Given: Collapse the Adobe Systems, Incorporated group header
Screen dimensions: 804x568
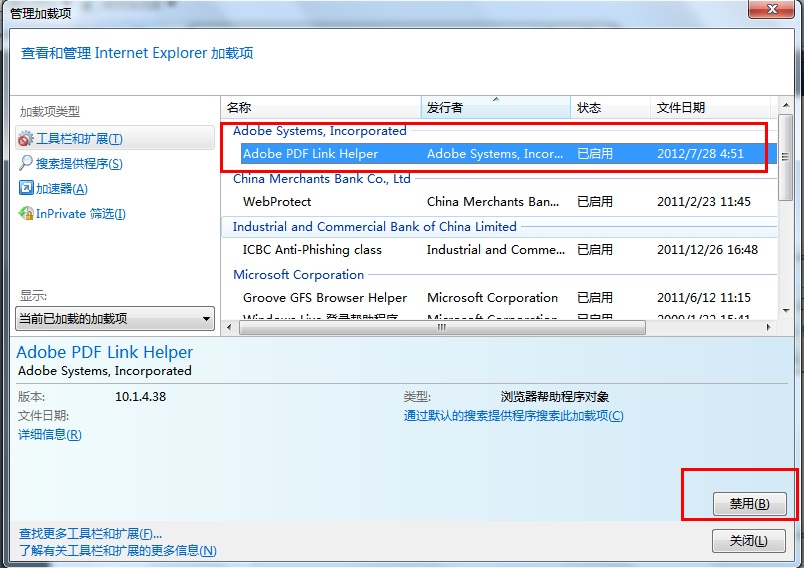Looking at the screenshot, I should tap(319, 131).
